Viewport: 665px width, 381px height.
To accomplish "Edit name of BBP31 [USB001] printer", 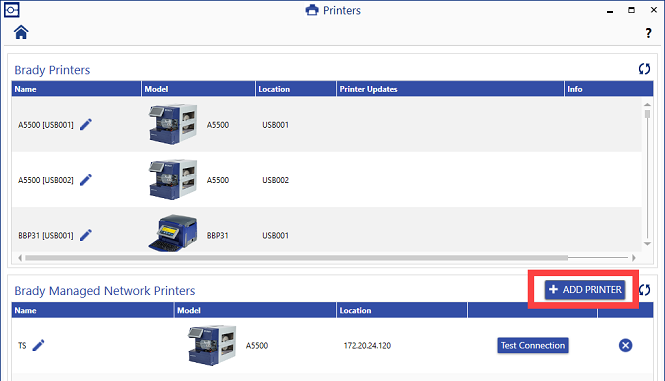I will [x=86, y=235].
